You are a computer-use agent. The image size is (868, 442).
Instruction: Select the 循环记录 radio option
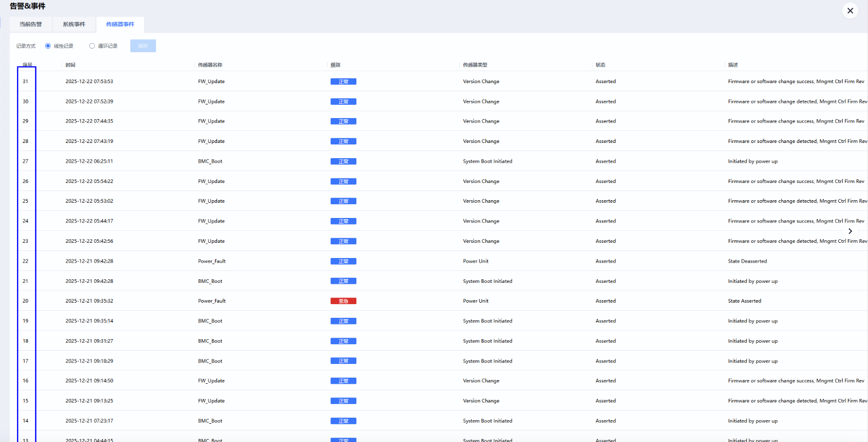coord(92,46)
